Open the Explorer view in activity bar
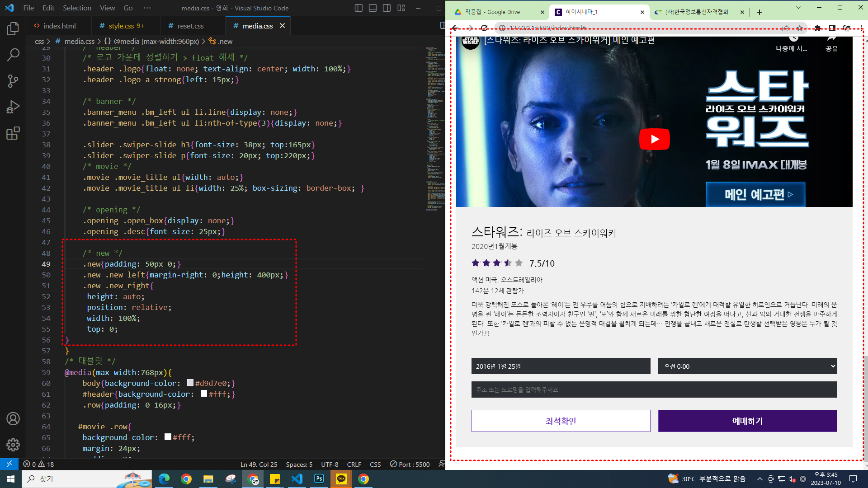This screenshot has height=488, width=868. point(13,29)
